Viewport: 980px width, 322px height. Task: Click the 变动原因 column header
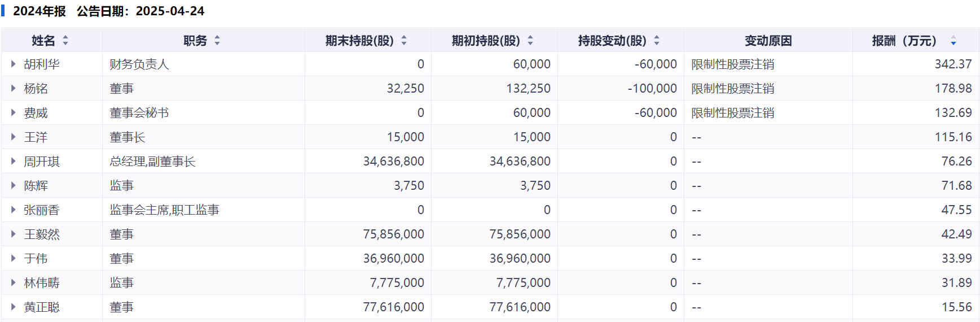click(768, 41)
